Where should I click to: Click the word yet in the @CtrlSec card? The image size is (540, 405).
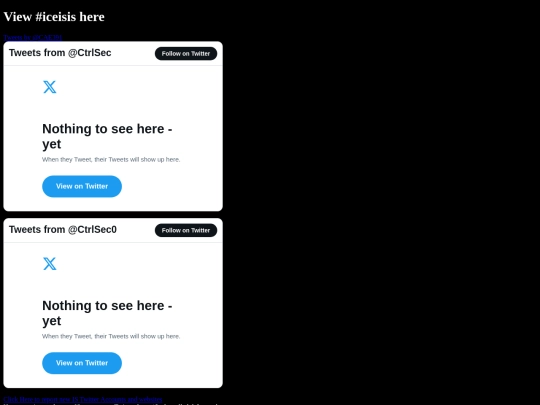[52, 144]
